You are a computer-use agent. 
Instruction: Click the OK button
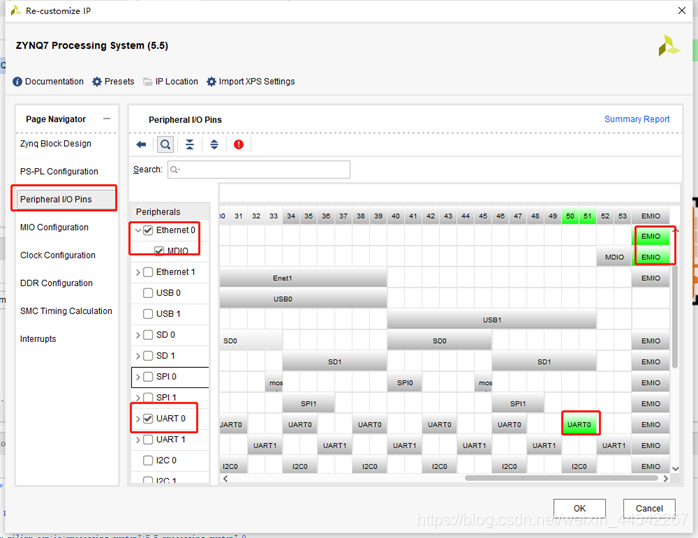[x=579, y=508]
